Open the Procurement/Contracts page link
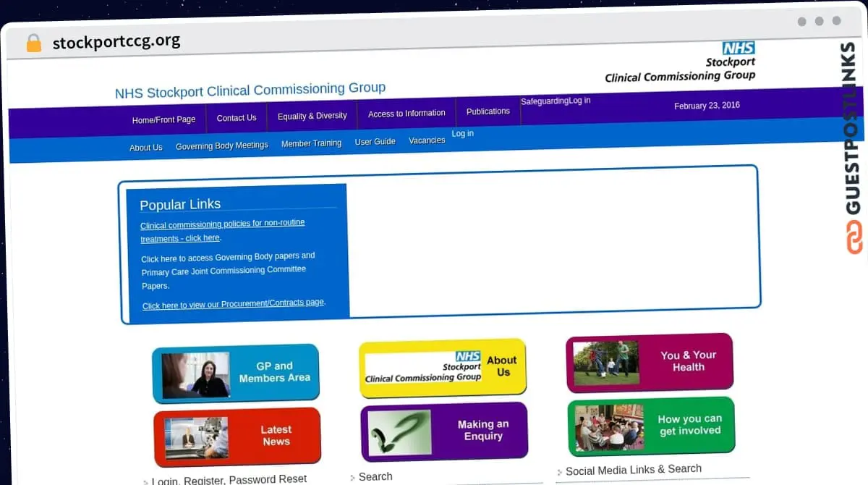This screenshot has width=868, height=485. tap(233, 304)
